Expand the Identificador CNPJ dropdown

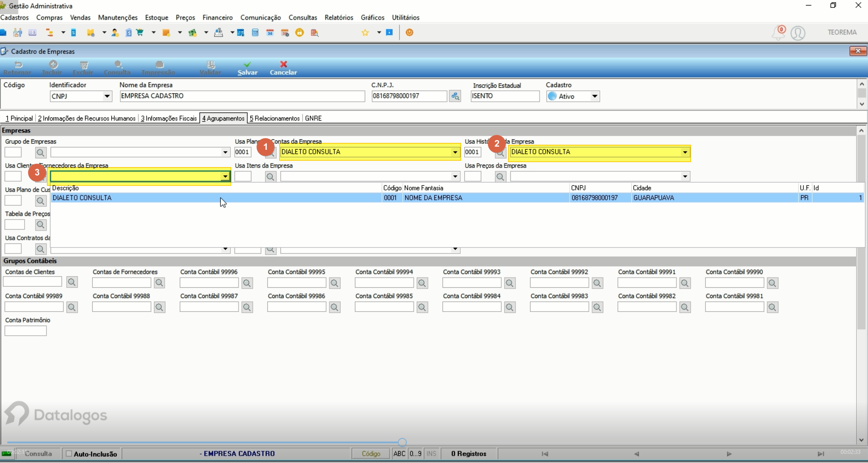[107, 96]
